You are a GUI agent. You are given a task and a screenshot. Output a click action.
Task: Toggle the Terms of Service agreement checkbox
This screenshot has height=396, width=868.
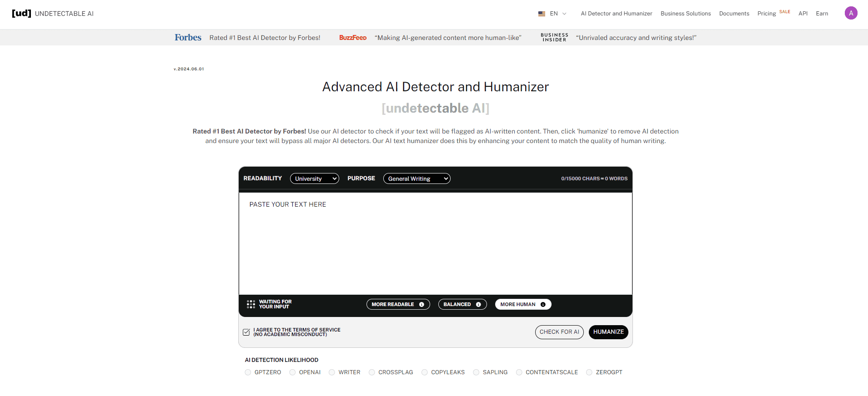click(x=246, y=332)
